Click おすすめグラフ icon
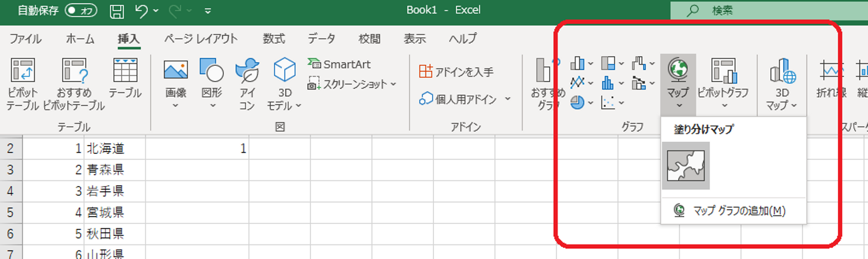This screenshot has height=259, width=868. [547, 71]
